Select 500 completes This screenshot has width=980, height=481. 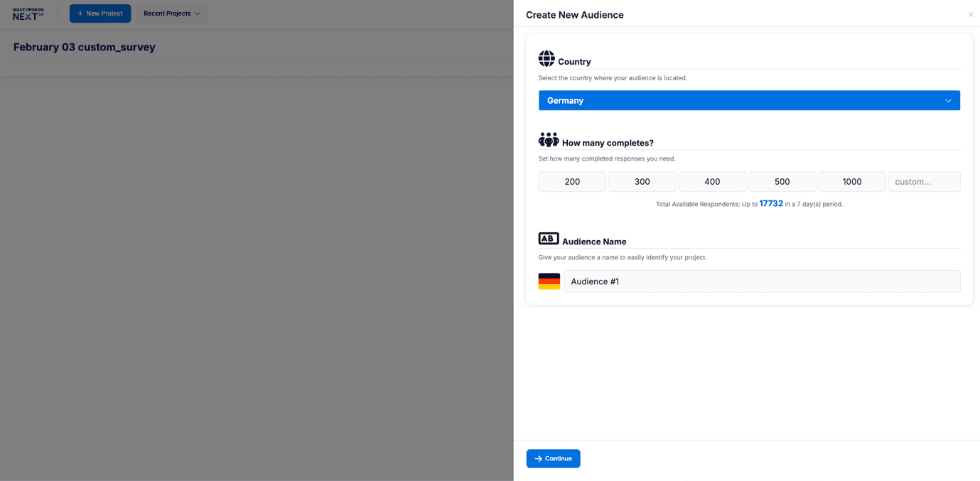[x=782, y=181]
